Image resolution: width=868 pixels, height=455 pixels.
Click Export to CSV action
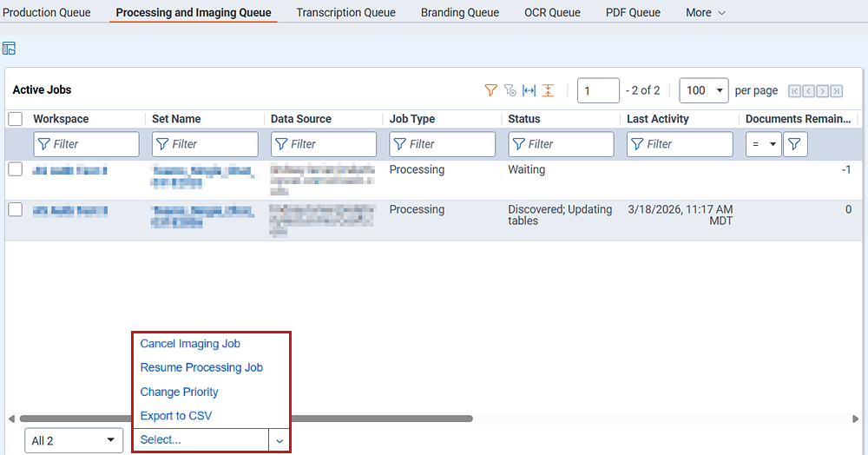click(x=176, y=416)
